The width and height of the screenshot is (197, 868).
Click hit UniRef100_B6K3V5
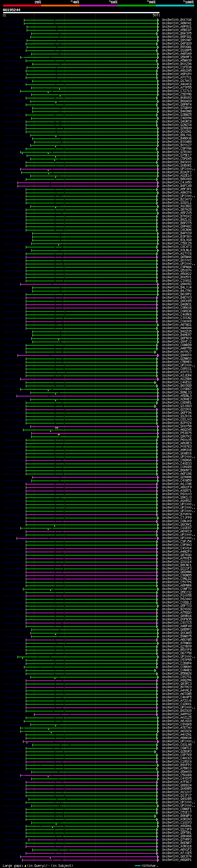176,33
